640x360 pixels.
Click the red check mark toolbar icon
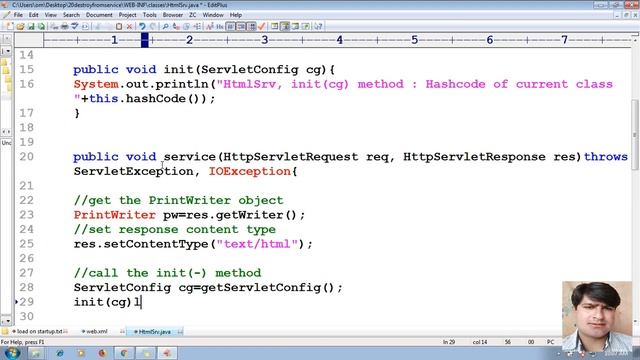pyautogui.click(x=262, y=27)
